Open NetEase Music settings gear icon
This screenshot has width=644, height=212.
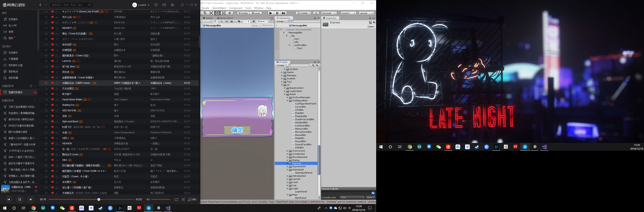click(172, 5)
